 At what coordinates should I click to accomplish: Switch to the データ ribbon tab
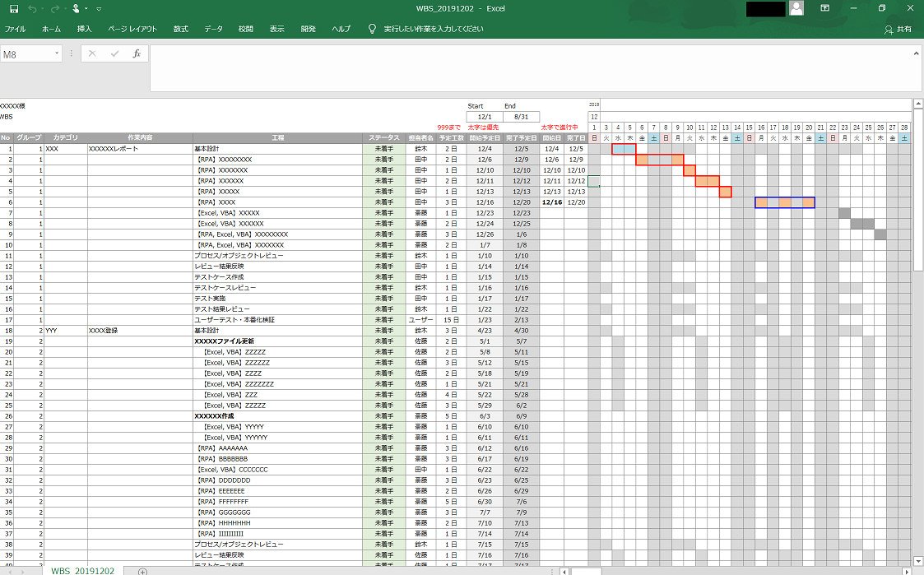click(213, 27)
